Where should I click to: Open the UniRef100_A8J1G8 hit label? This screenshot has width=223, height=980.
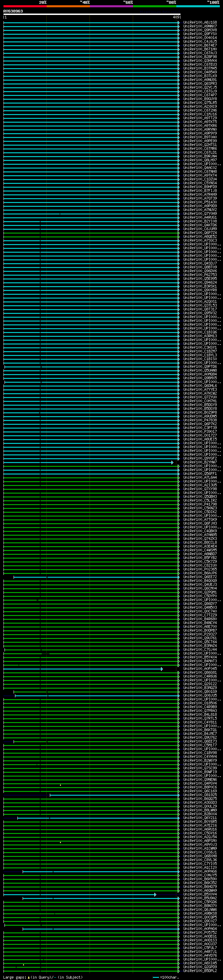pyautogui.click(x=200, y=23)
